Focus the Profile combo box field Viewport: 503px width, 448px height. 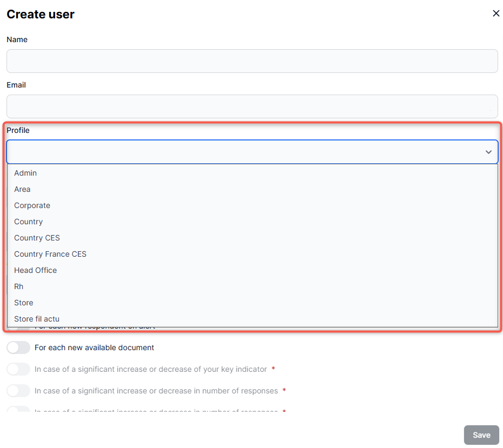tap(243, 152)
